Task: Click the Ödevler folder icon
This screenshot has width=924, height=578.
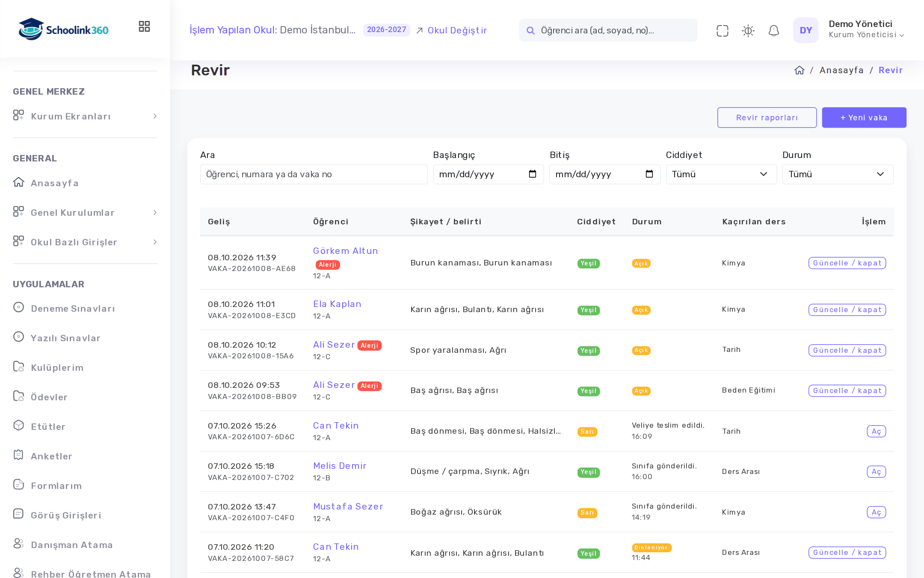Action: click(x=18, y=396)
